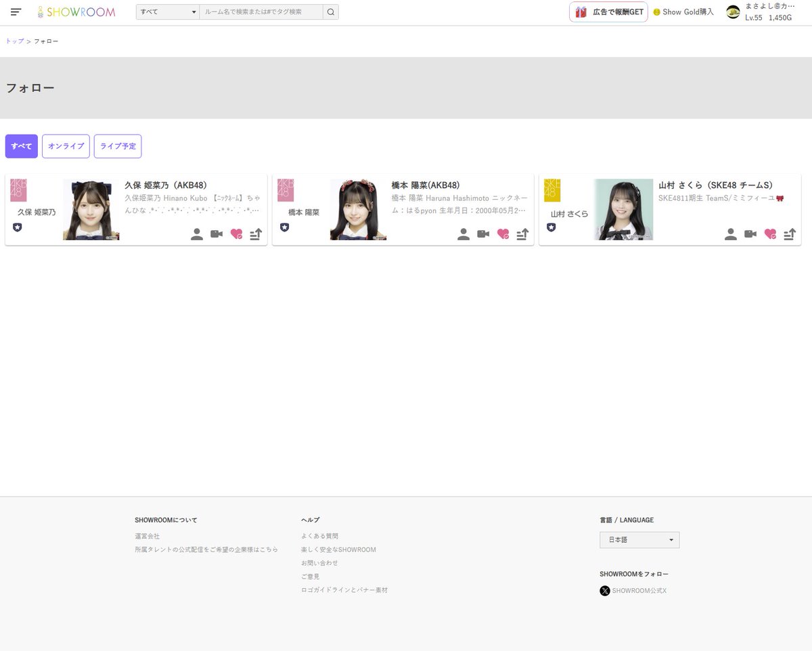Click the X logo icon in footer
812x651 pixels.
point(605,591)
